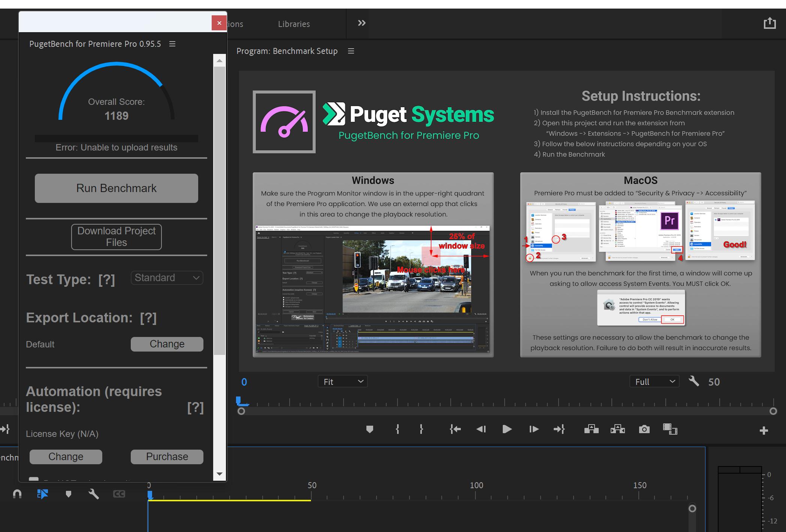This screenshot has width=786, height=532.
Task: Click the Go to In point icon
Action: pyautogui.click(x=455, y=429)
